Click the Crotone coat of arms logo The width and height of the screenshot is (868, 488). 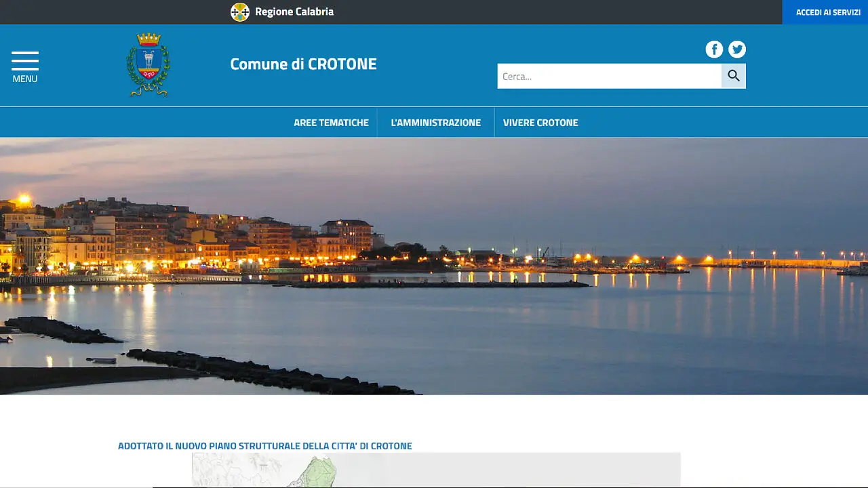click(149, 65)
